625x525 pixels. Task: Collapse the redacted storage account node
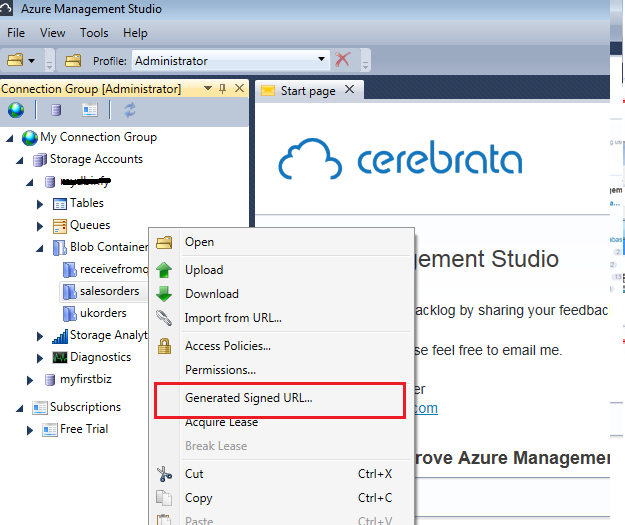click(x=29, y=183)
